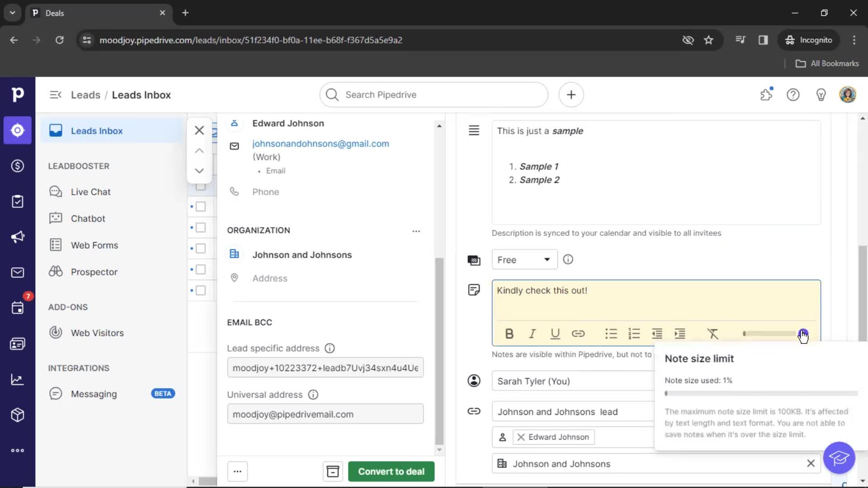Select the Live Chat sidebar item

pyautogui.click(x=91, y=191)
